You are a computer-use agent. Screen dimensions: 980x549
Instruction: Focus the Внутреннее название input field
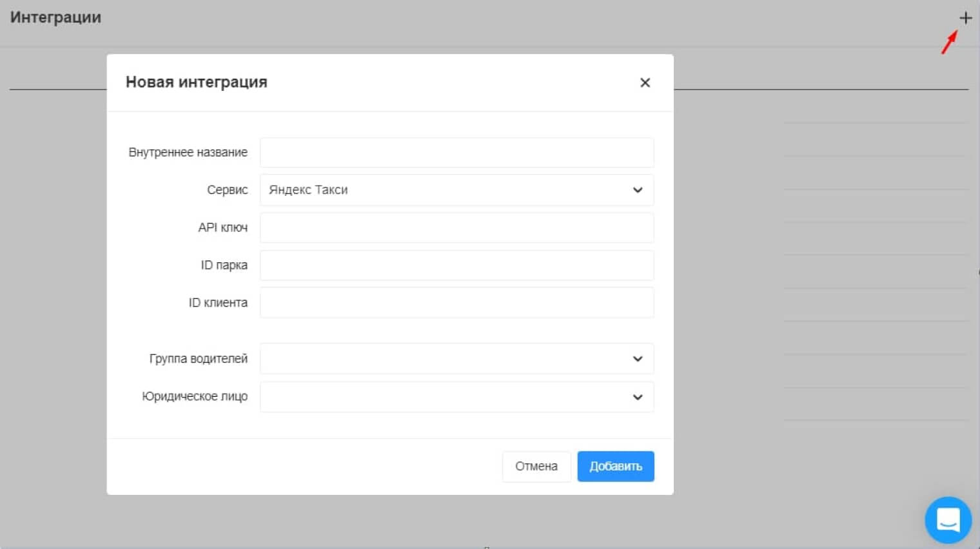[x=456, y=153]
